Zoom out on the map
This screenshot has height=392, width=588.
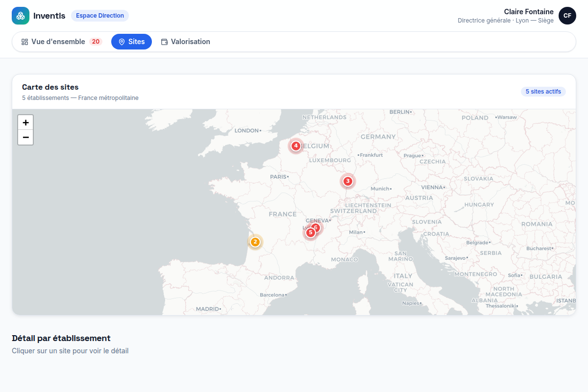coord(25,138)
